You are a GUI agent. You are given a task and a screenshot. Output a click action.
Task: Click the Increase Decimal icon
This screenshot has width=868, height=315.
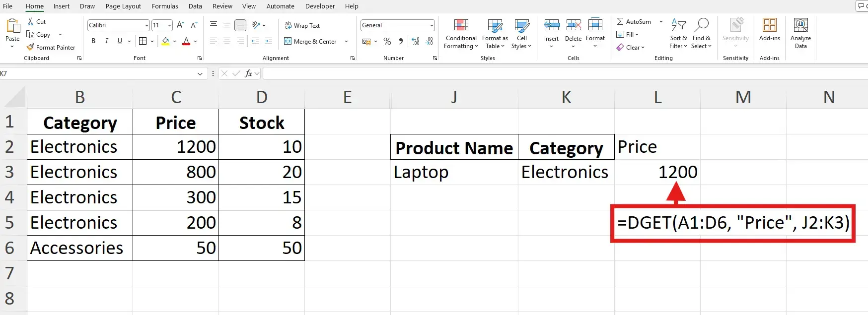(x=416, y=41)
